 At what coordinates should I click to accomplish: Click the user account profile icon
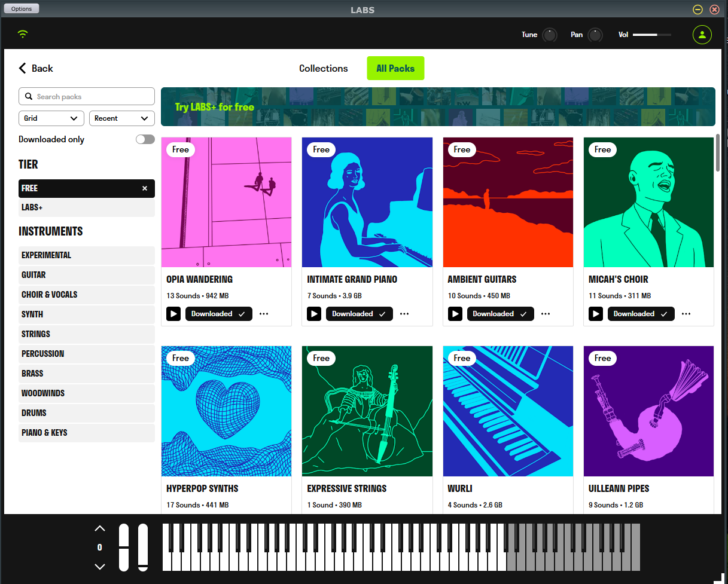click(x=702, y=35)
